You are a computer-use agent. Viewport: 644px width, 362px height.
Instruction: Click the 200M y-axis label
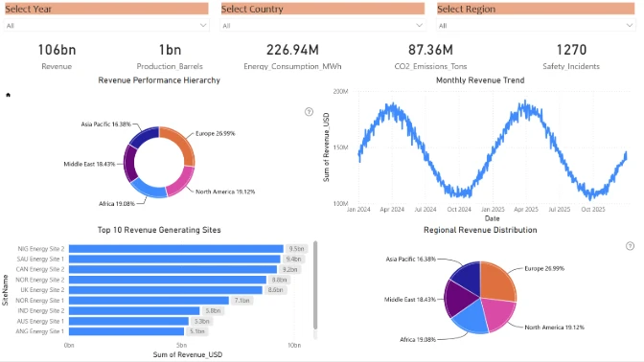[x=340, y=92]
